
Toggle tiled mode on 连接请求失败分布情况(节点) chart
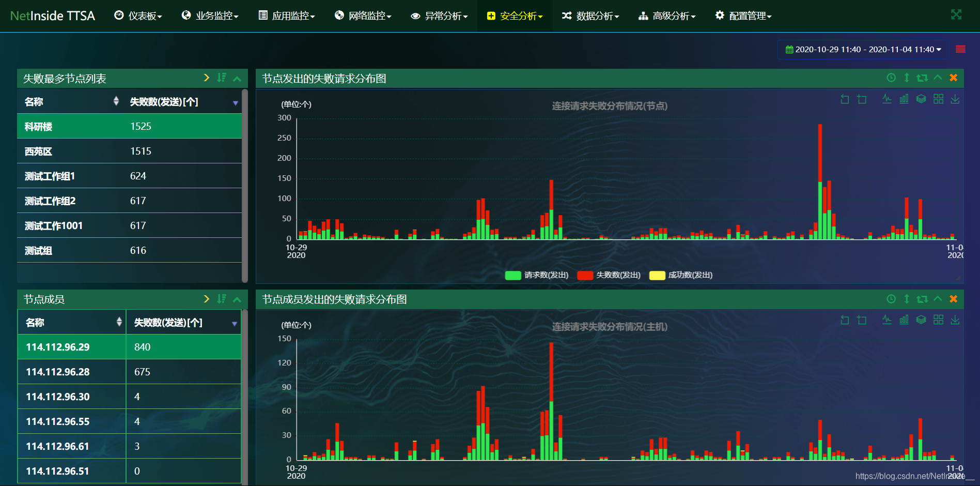click(x=939, y=99)
